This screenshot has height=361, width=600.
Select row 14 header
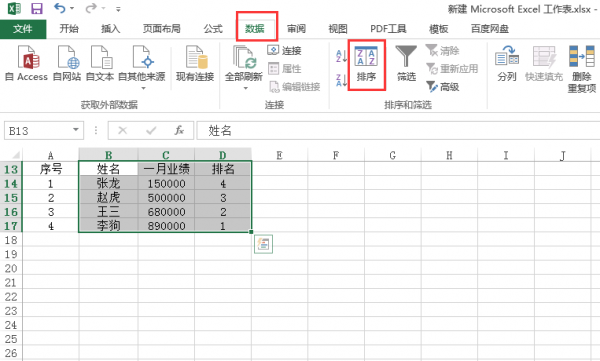tap(11, 183)
